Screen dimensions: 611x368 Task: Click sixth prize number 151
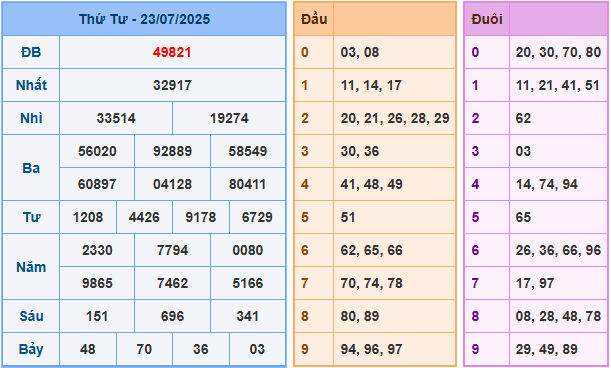tap(97, 316)
